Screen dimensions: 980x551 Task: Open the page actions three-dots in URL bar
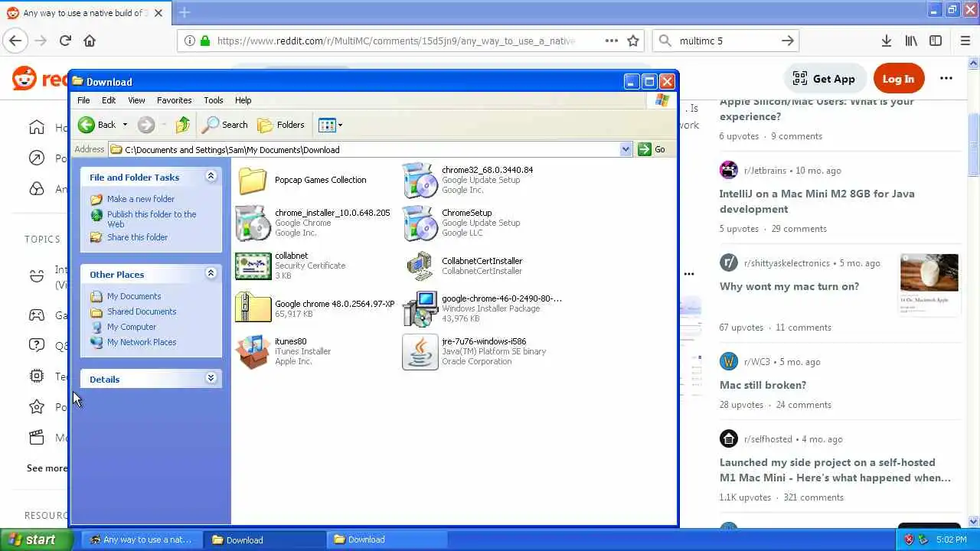[x=611, y=41]
